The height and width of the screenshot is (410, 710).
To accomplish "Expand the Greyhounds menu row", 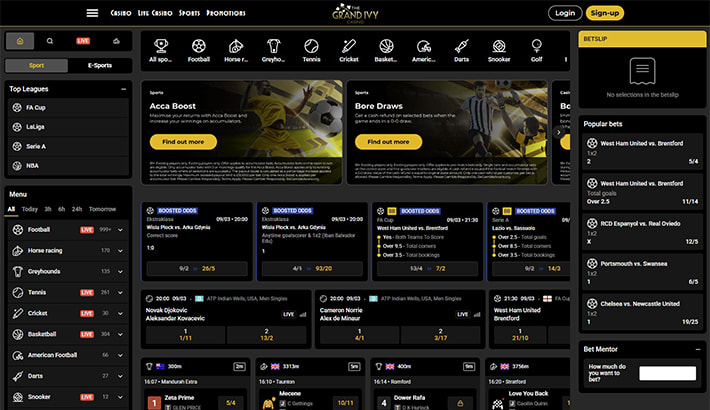I will 120,272.
